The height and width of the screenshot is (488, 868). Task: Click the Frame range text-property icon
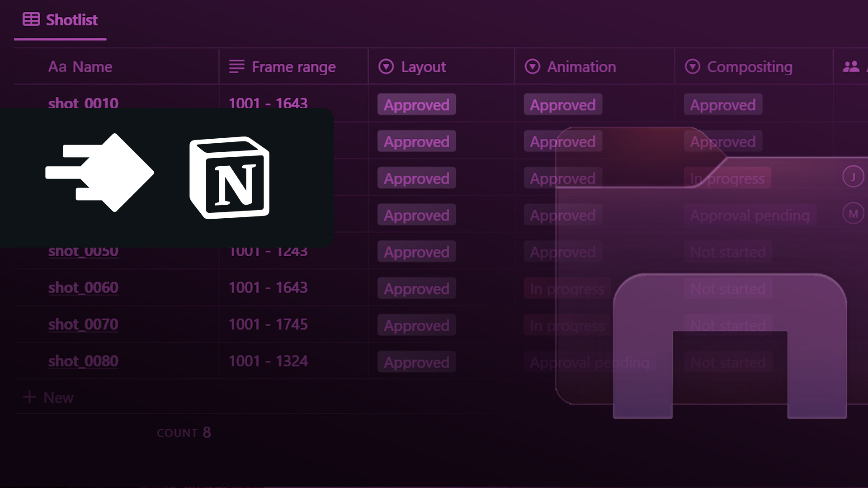[236, 67]
